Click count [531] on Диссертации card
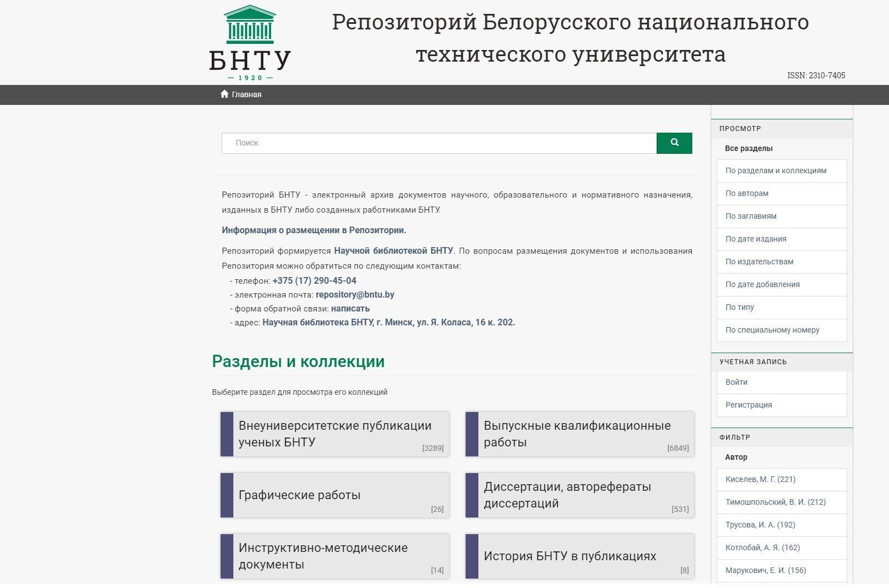Screen dimensions: 889x588 (x=680, y=509)
